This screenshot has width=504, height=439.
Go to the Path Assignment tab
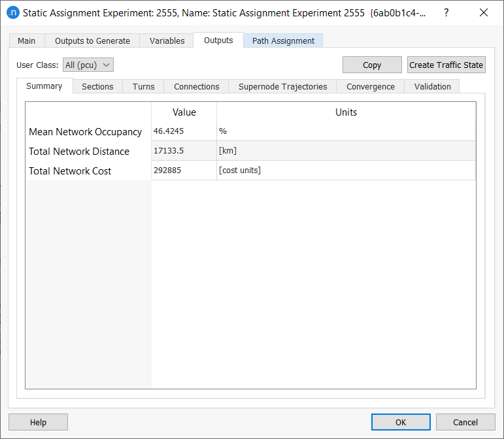283,41
